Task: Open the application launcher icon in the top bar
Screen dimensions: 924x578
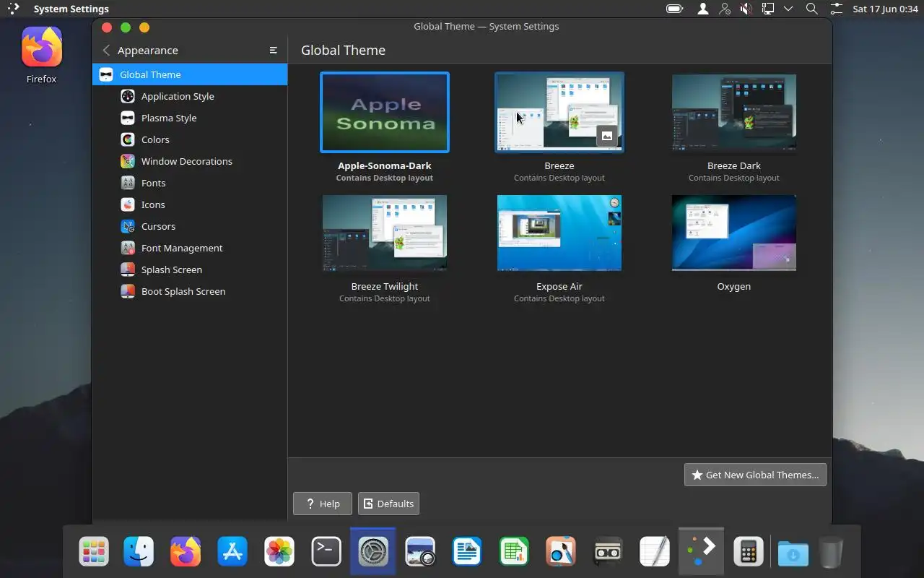Action: (13, 9)
